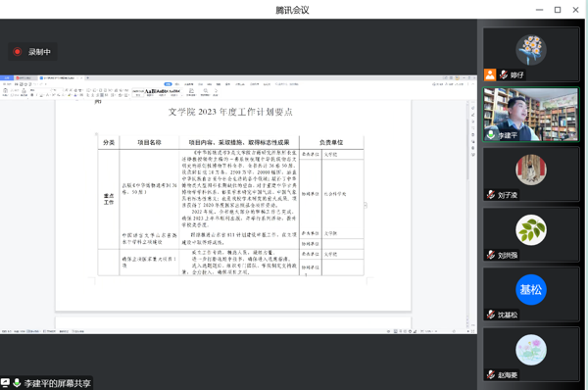Switch to the first red-icon document tab
This screenshot has width=588, height=390.
pos(24,78)
